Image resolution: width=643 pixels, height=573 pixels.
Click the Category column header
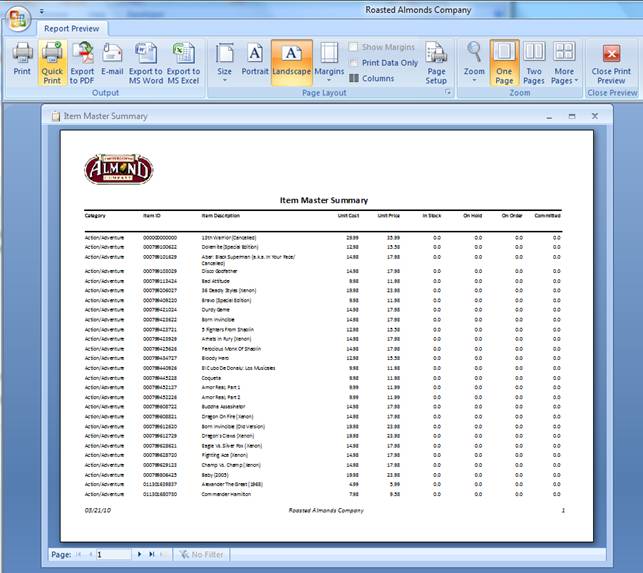pyautogui.click(x=95, y=215)
